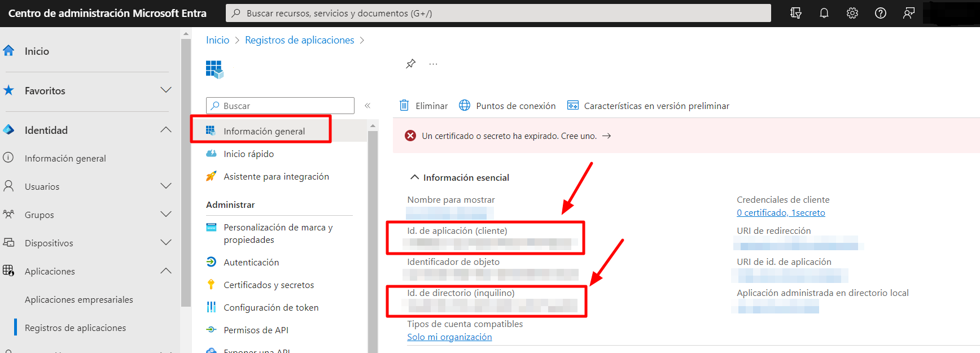Viewport: 980px width, 353px height.
Task: Click the Eliminar trash button
Action: [423, 106]
